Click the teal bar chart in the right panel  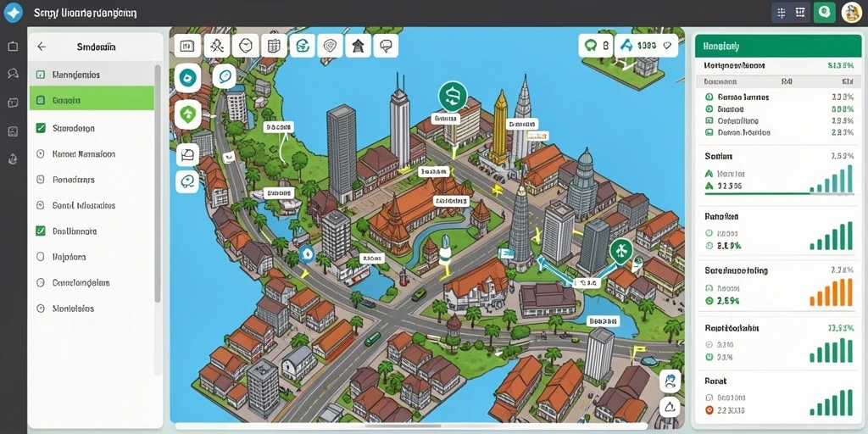831,178
